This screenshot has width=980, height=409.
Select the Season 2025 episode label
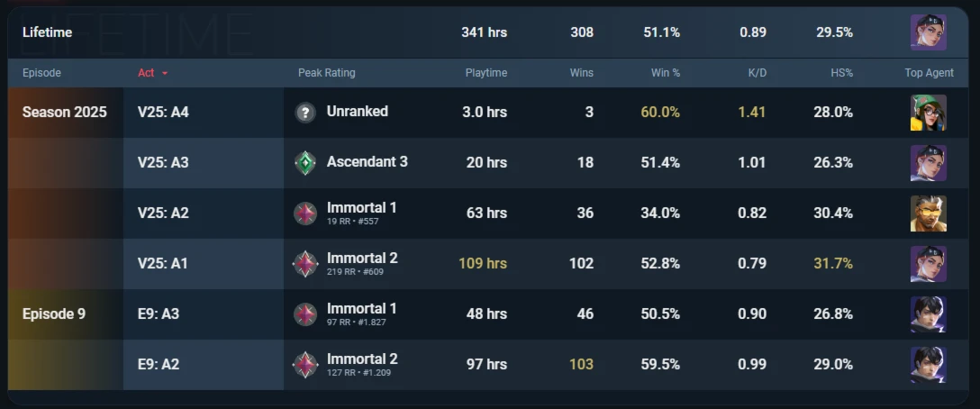point(64,112)
